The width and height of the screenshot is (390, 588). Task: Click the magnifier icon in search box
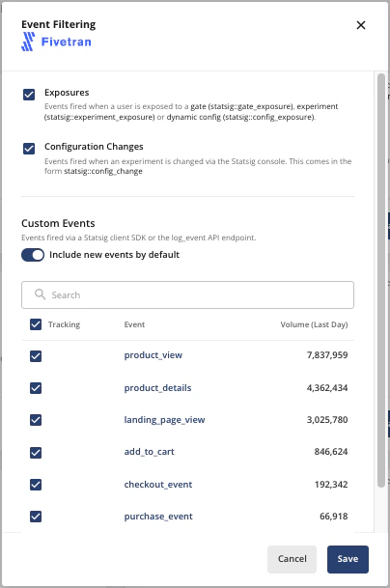(40, 294)
